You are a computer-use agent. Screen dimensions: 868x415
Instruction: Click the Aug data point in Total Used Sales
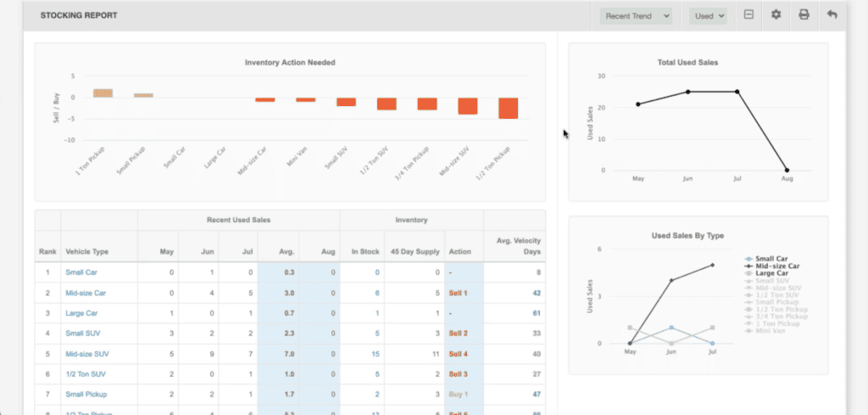coord(787,170)
